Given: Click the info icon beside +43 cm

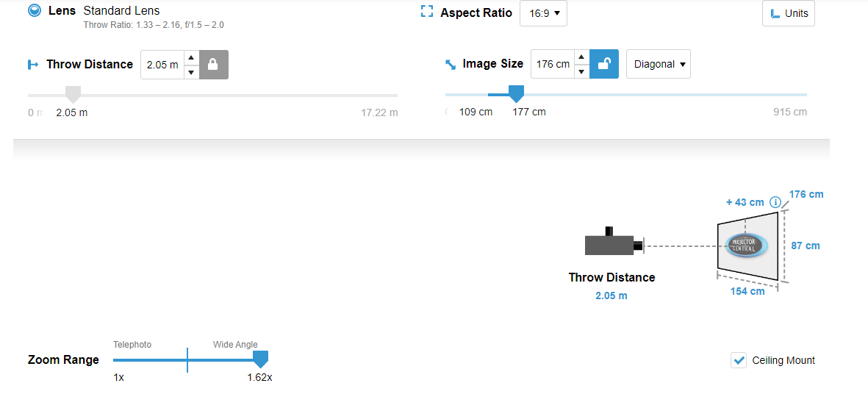Looking at the screenshot, I should point(775,202).
